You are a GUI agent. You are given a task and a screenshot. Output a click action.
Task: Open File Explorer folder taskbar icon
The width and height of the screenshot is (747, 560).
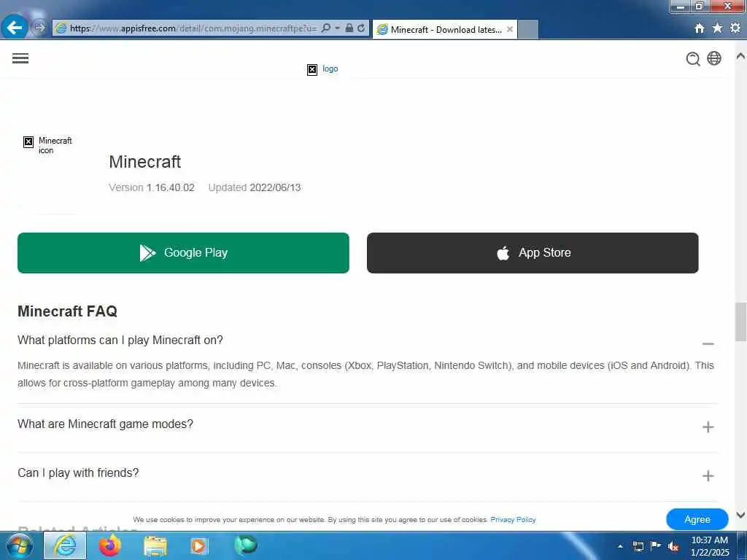click(155, 546)
